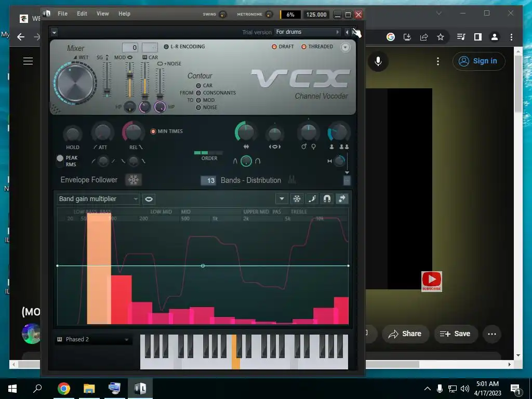Show hidden tray icons chevron
532x399 pixels.
click(428, 389)
